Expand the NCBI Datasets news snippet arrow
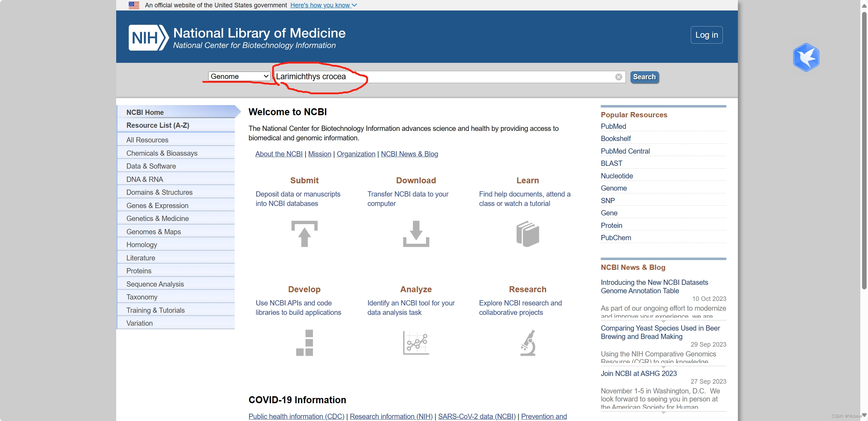Image resolution: width=868 pixels, height=421 pixels. (663, 322)
